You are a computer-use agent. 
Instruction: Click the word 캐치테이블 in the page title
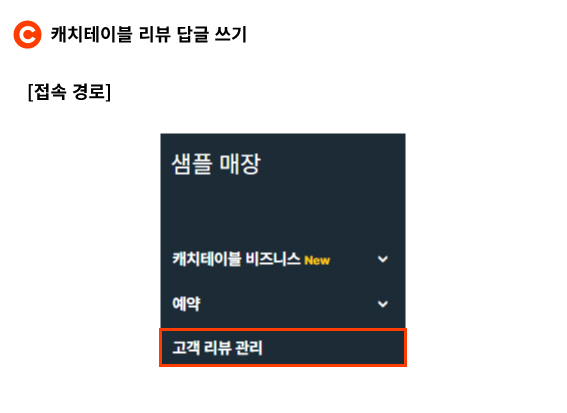pyautogui.click(x=91, y=34)
